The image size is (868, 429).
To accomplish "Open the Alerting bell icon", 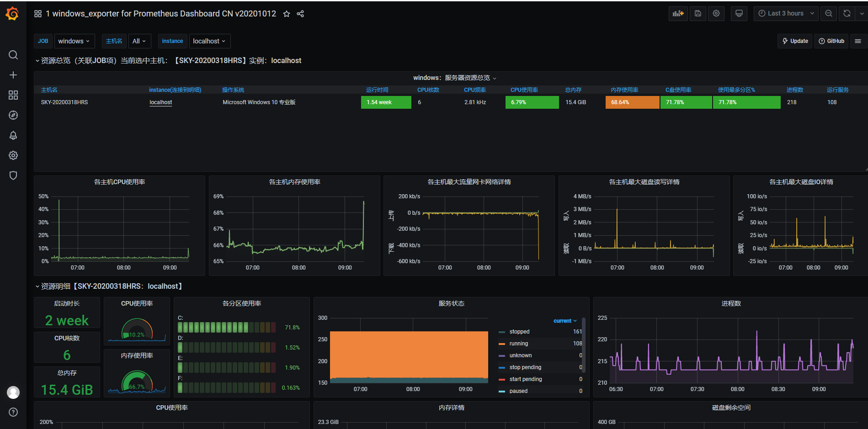I will click(13, 135).
